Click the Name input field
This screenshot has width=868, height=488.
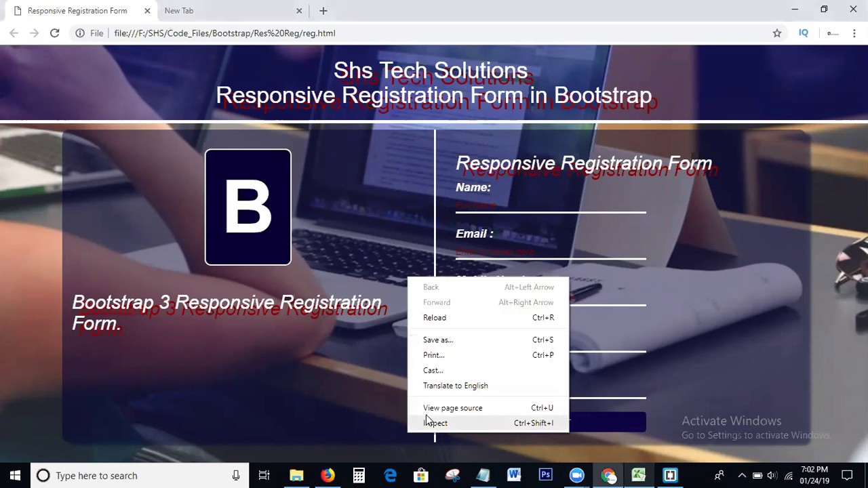click(551, 205)
